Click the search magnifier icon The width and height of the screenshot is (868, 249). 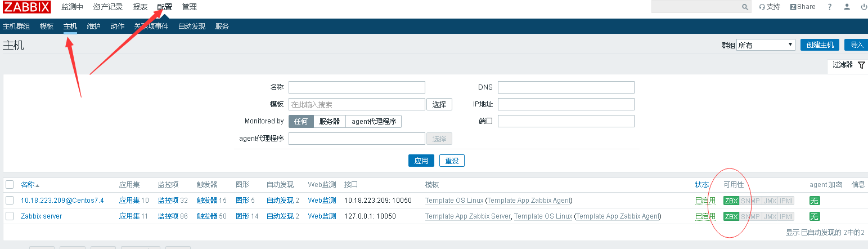tap(745, 7)
